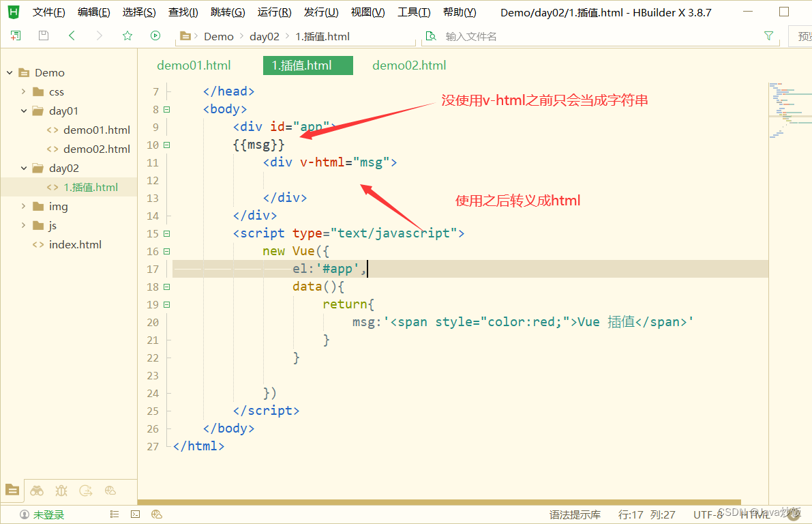
Task: Click the save file toolbar icon
Action: 44,35
